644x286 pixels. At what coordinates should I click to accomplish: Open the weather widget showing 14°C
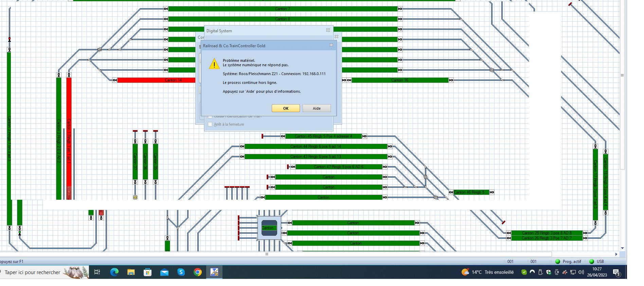click(487, 272)
